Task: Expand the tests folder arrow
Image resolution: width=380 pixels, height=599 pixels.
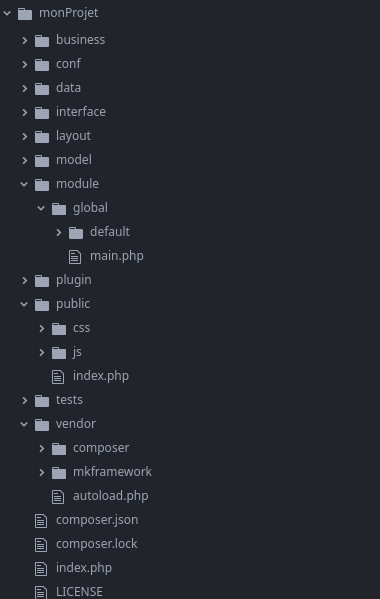Action: [24, 400]
